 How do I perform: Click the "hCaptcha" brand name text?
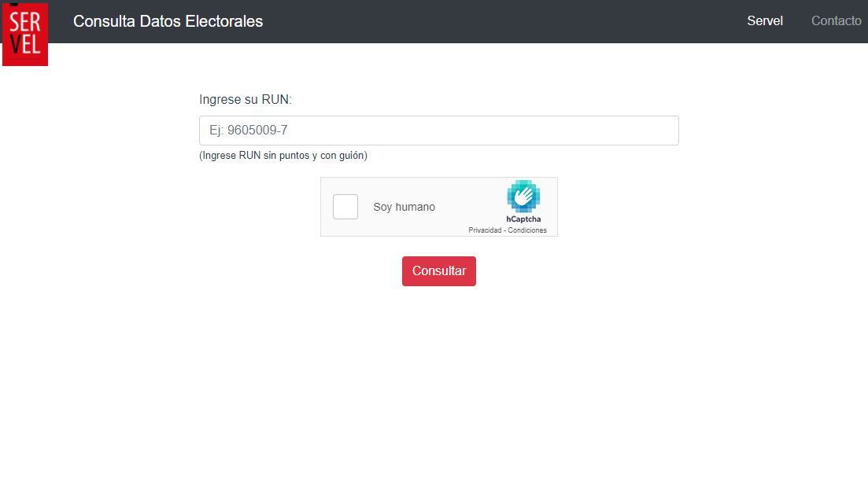point(523,219)
